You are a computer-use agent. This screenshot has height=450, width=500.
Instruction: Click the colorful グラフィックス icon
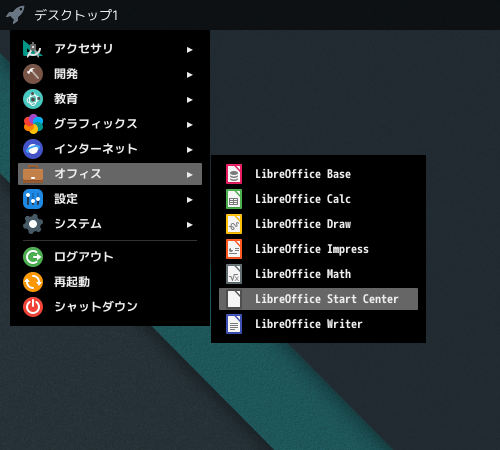[33, 124]
